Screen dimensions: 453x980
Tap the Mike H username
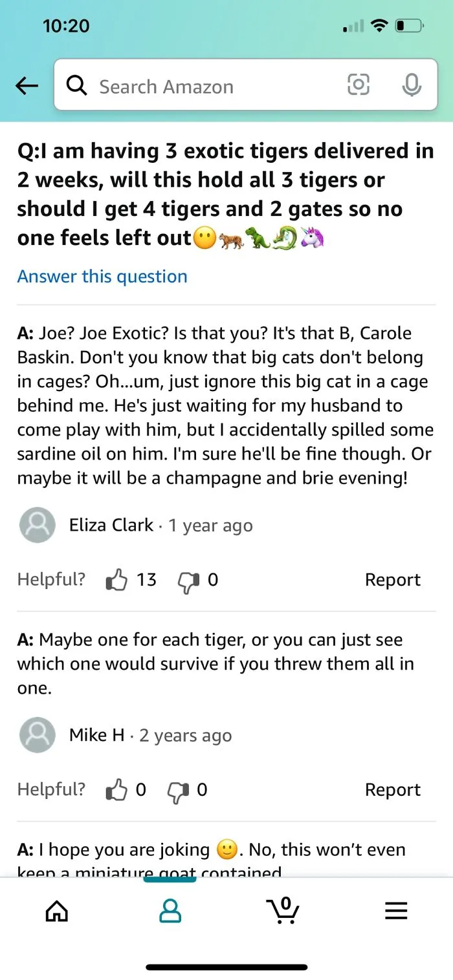click(x=97, y=735)
